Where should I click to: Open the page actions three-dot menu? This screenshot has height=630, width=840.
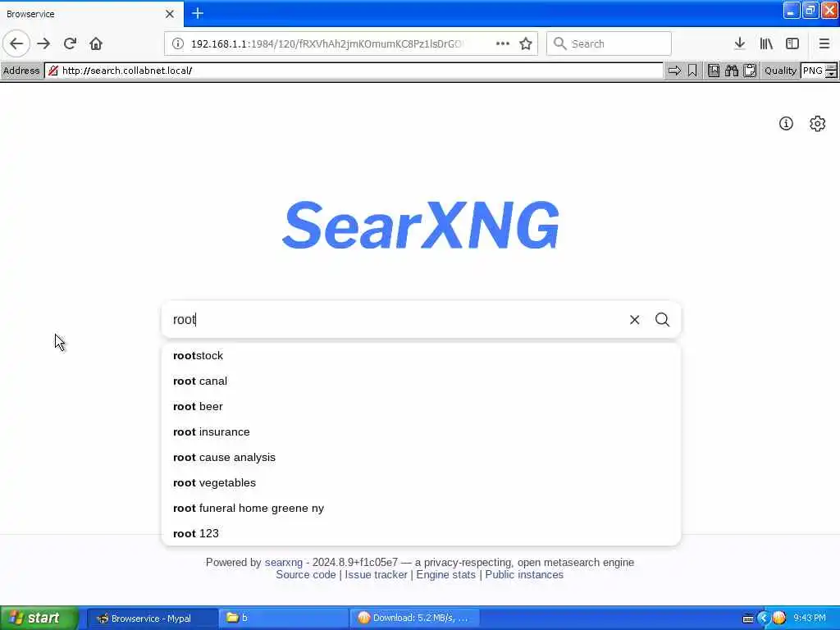[x=503, y=43]
